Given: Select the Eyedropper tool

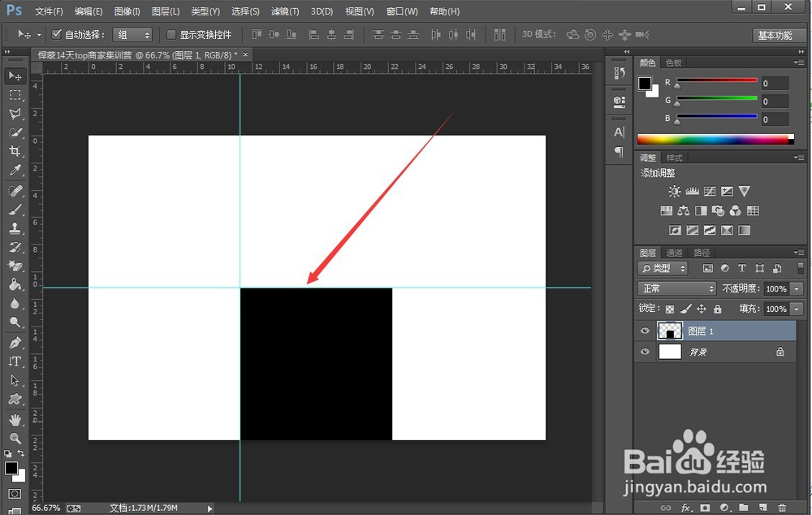Looking at the screenshot, I should [x=15, y=170].
